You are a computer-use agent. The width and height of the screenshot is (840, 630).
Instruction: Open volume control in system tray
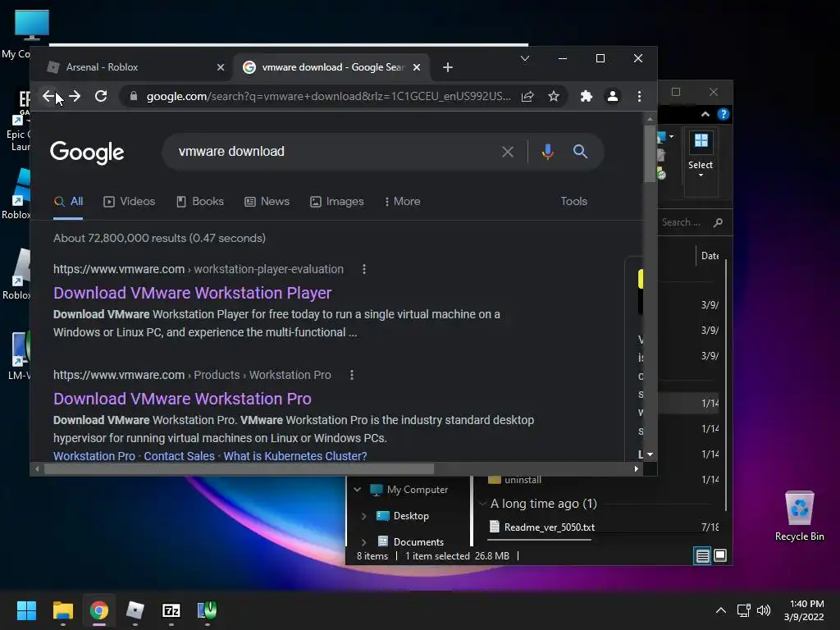point(764,610)
